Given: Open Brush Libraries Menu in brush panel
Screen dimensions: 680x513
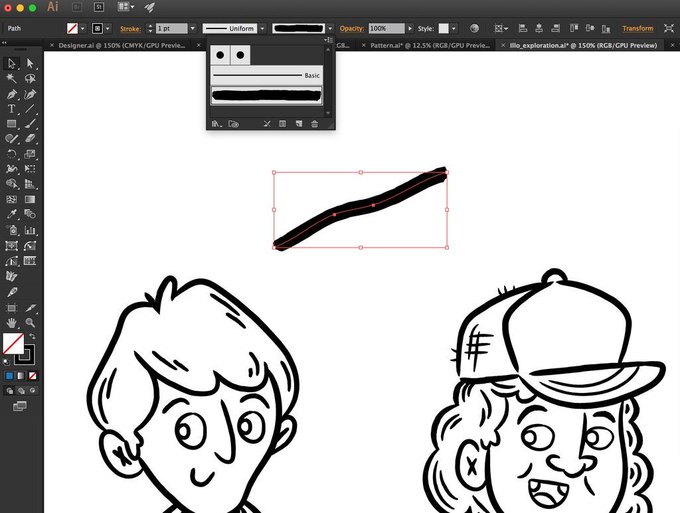Looking at the screenshot, I should click(216, 124).
